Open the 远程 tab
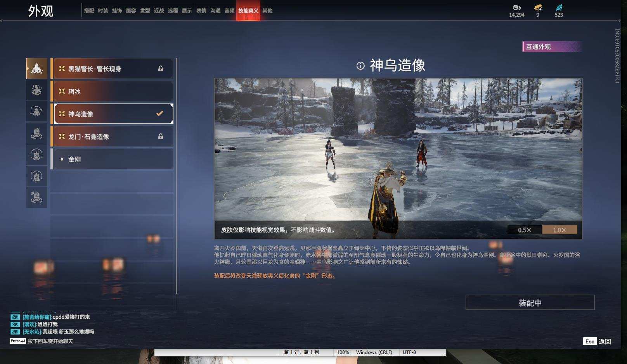 173,10
